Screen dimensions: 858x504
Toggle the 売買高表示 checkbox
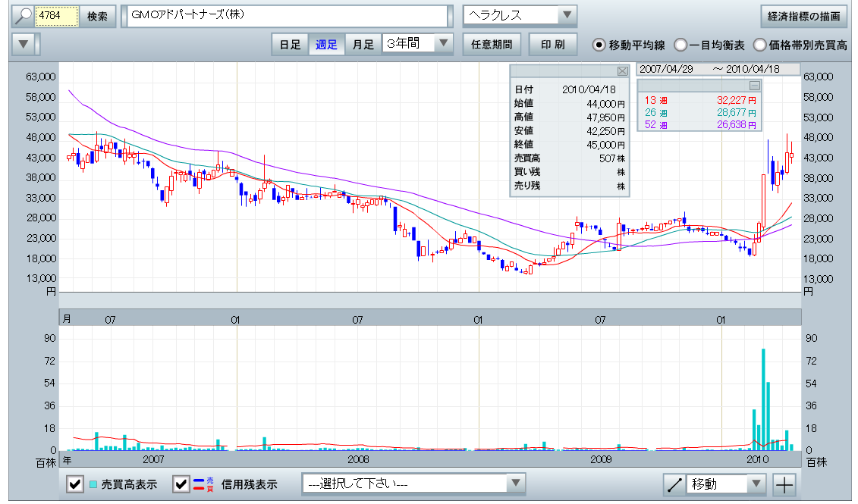pos(75,484)
